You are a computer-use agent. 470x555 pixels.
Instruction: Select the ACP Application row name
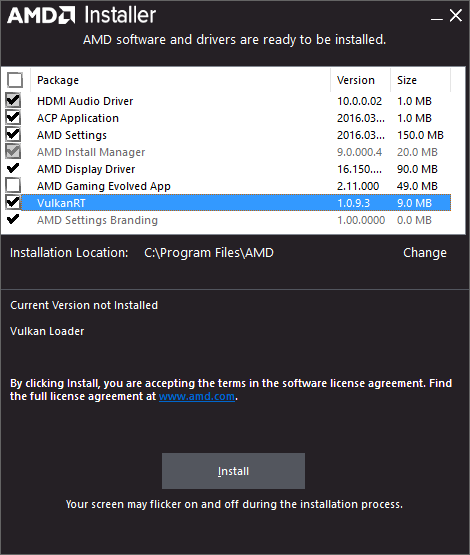(x=78, y=118)
